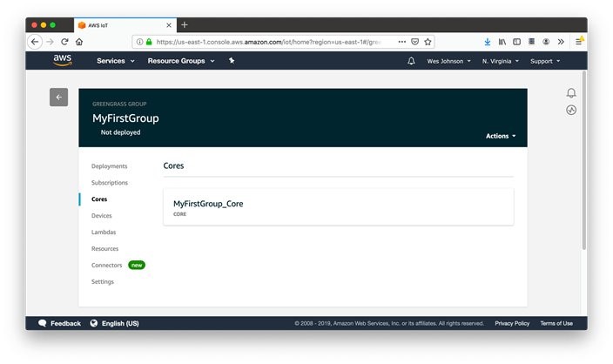Click the green 'new' badge next to Connectors
This screenshot has height=364, width=613.
[x=137, y=265]
